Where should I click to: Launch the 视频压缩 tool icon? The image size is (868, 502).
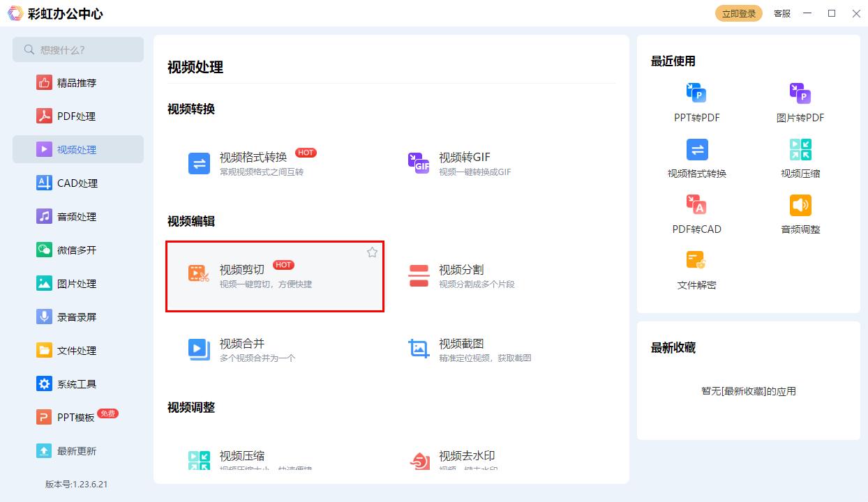coord(199,461)
